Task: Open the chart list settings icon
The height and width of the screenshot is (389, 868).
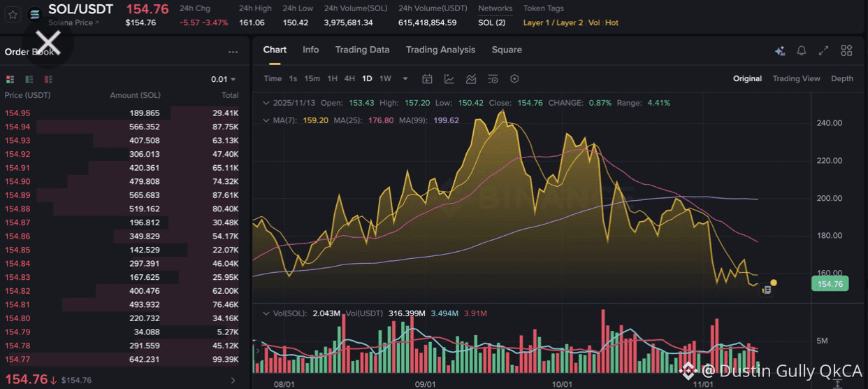Action: tap(493, 79)
